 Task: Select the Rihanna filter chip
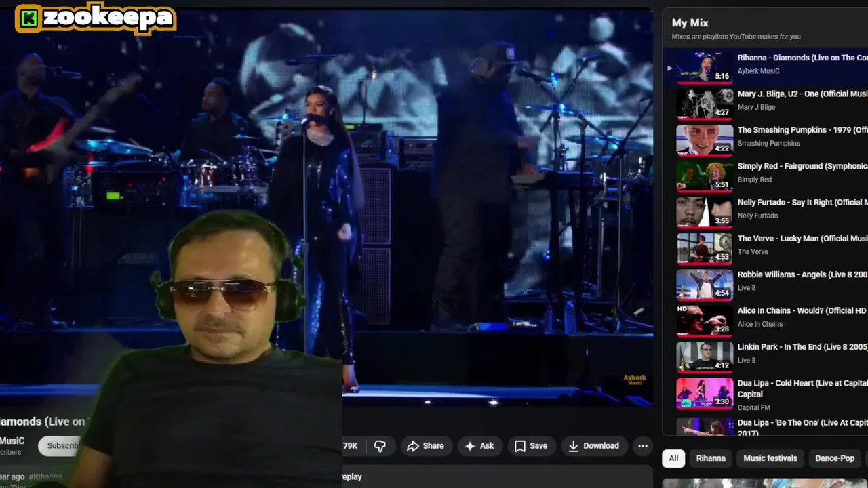point(711,458)
